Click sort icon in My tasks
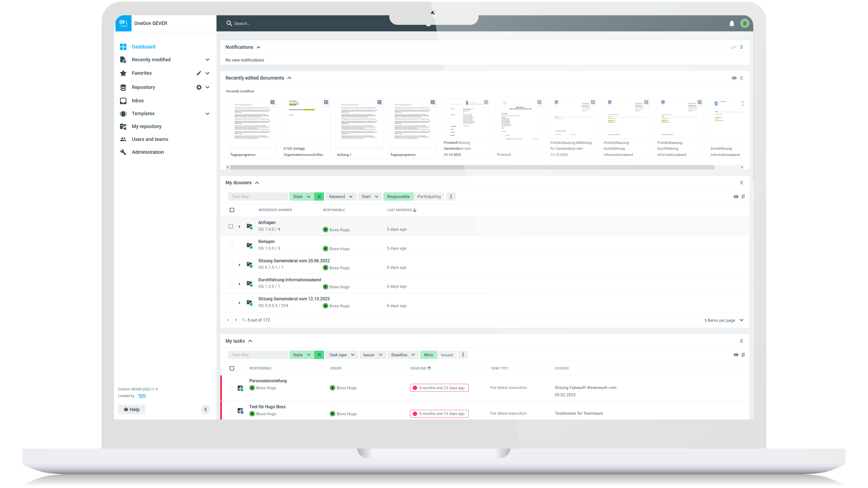868x488 pixels. click(743, 355)
